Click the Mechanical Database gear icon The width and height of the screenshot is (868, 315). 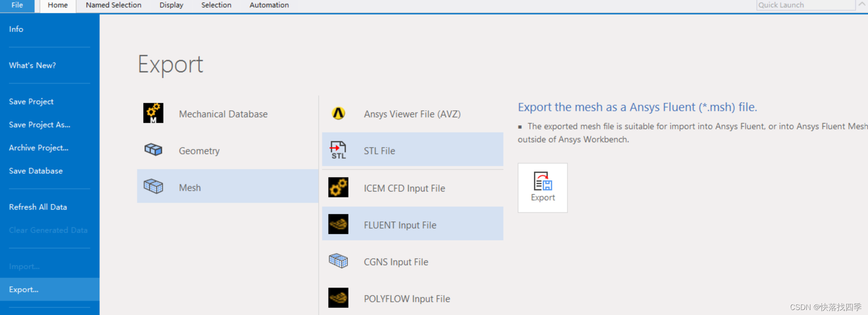[153, 113]
